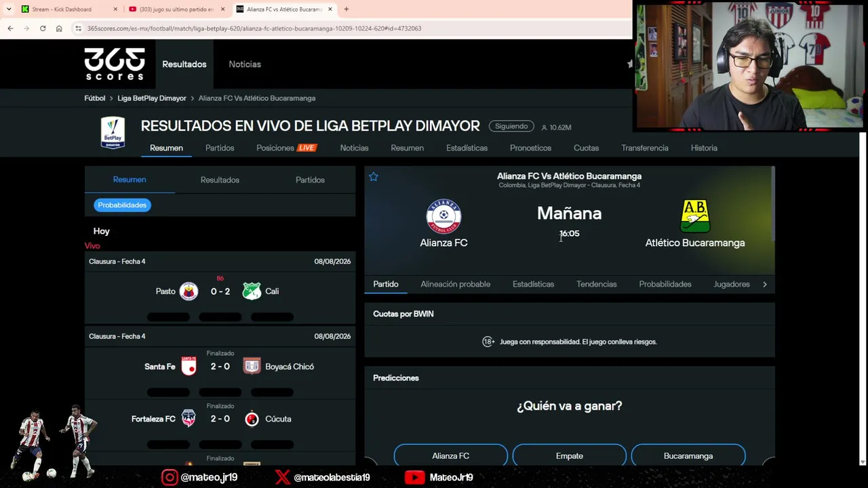The height and width of the screenshot is (488, 868).
Task: Select the Boyacá Chicó team name
Action: (x=290, y=367)
